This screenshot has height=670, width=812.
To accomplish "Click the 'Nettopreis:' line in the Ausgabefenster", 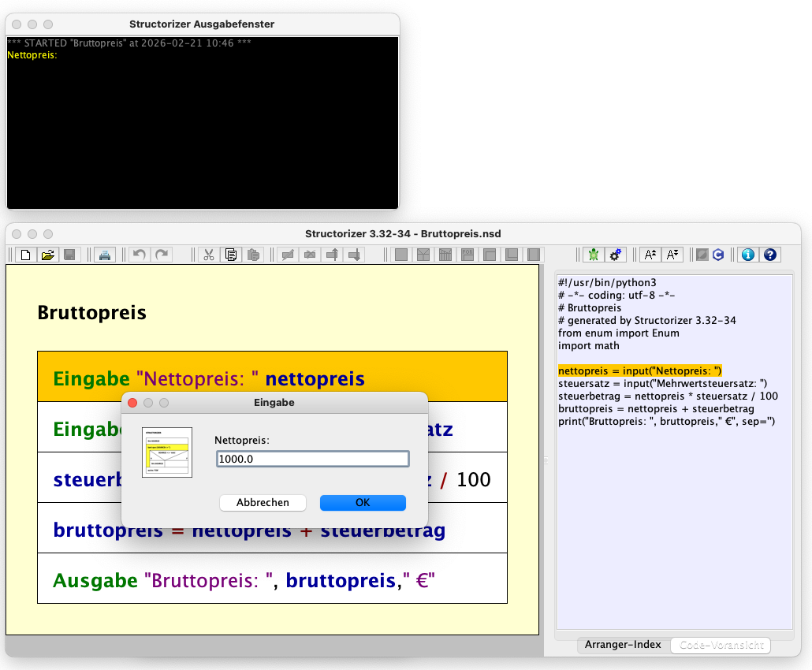I will point(32,55).
